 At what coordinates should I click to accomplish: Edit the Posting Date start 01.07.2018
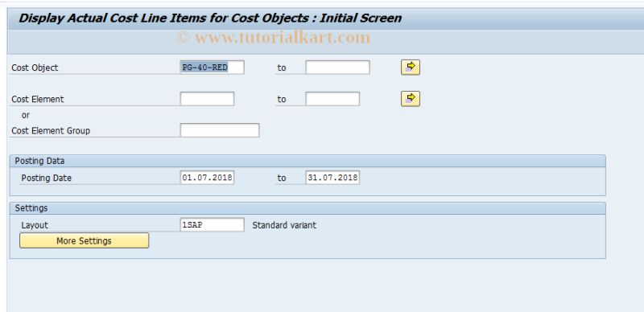tap(207, 178)
